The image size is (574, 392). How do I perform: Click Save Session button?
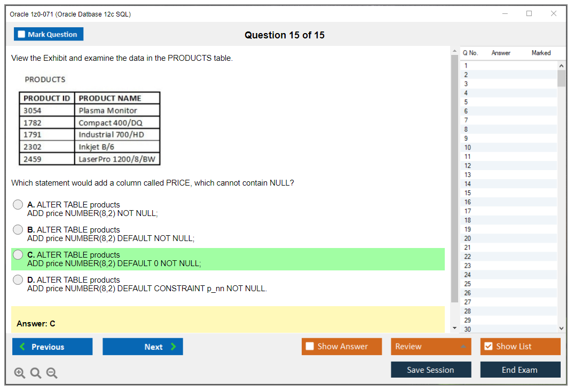click(431, 370)
